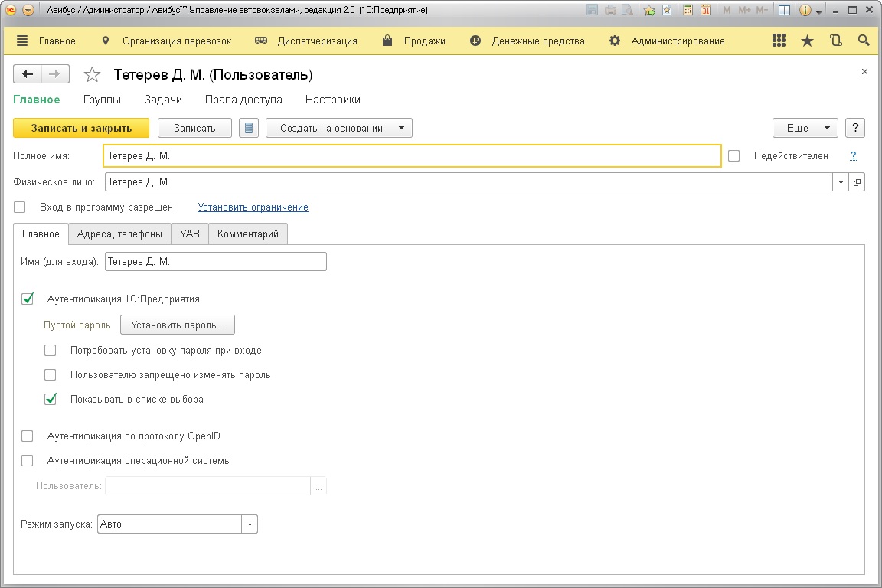This screenshot has width=882, height=588.
Task: Switch to the Адреса, телефоны tab
Action: coord(119,234)
